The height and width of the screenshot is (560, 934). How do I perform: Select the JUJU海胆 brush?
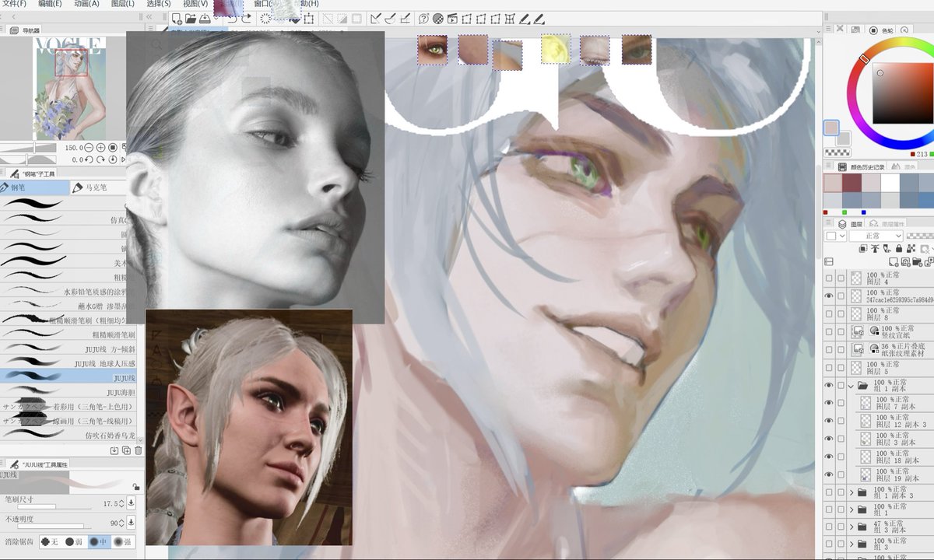68,392
